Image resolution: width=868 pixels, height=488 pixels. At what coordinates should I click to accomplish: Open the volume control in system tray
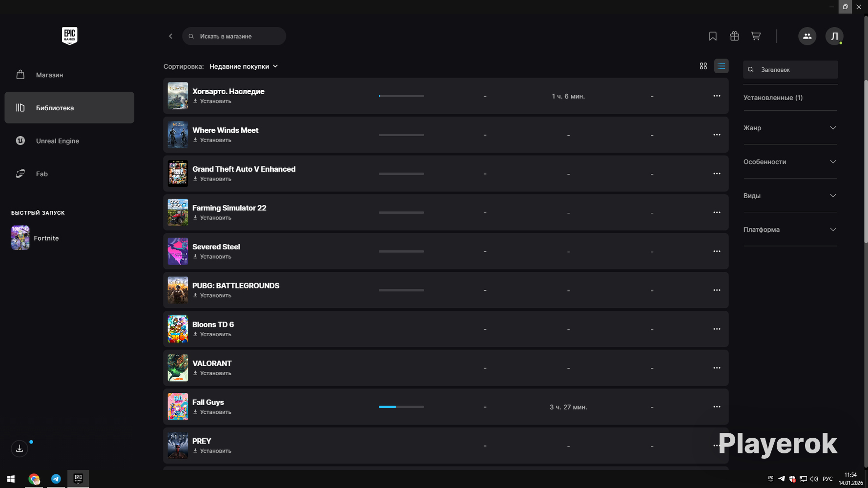pos(814,479)
